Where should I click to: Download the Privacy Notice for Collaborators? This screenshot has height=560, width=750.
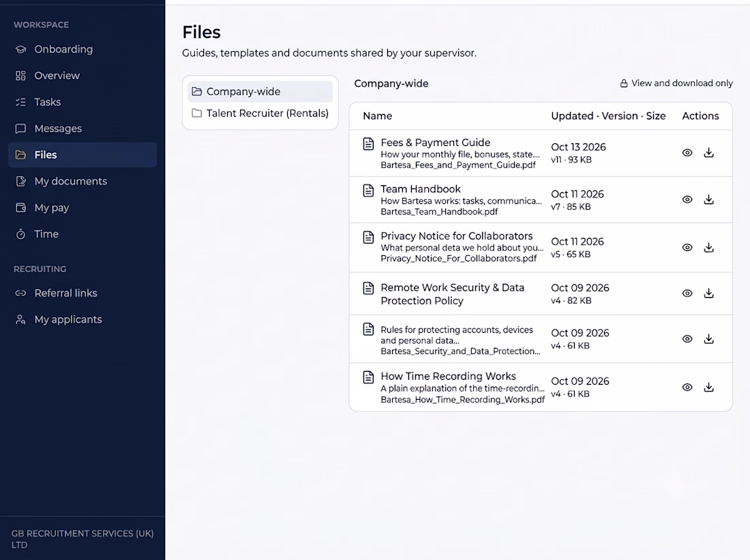[x=709, y=248]
